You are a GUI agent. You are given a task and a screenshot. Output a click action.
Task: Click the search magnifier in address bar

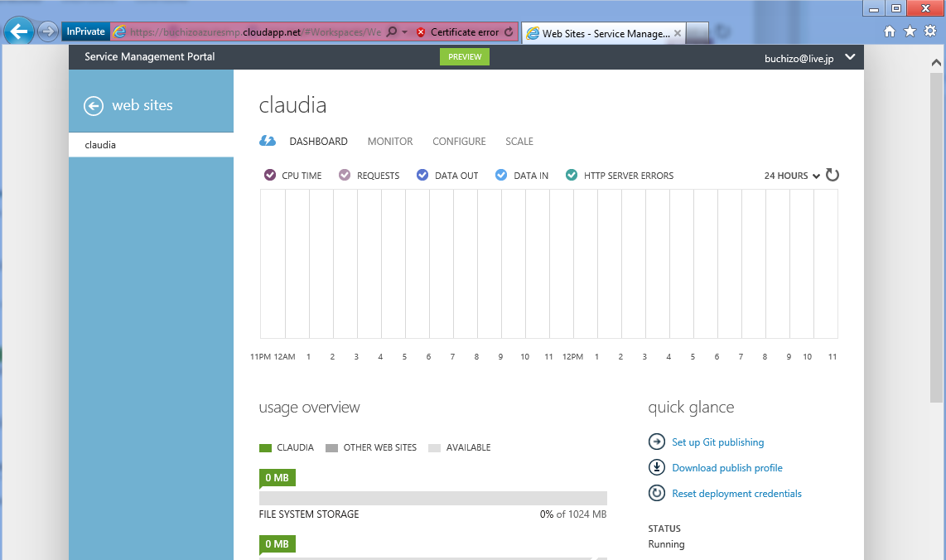pyautogui.click(x=392, y=31)
